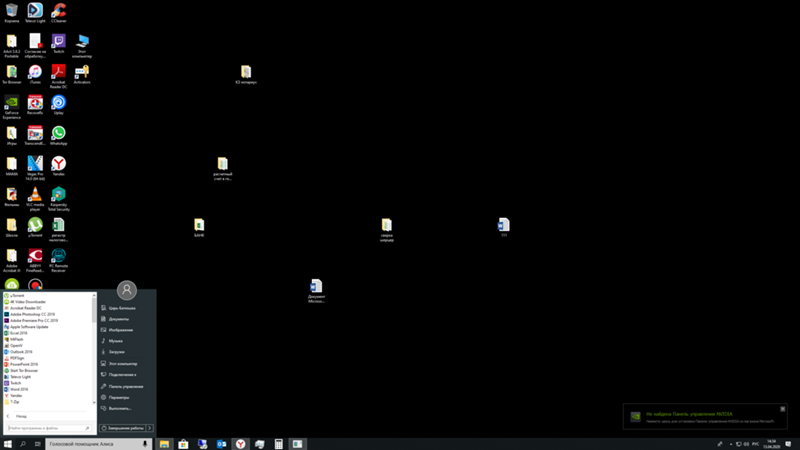Open Документ Microsoft Word file on desktop

(x=316, y=291)
